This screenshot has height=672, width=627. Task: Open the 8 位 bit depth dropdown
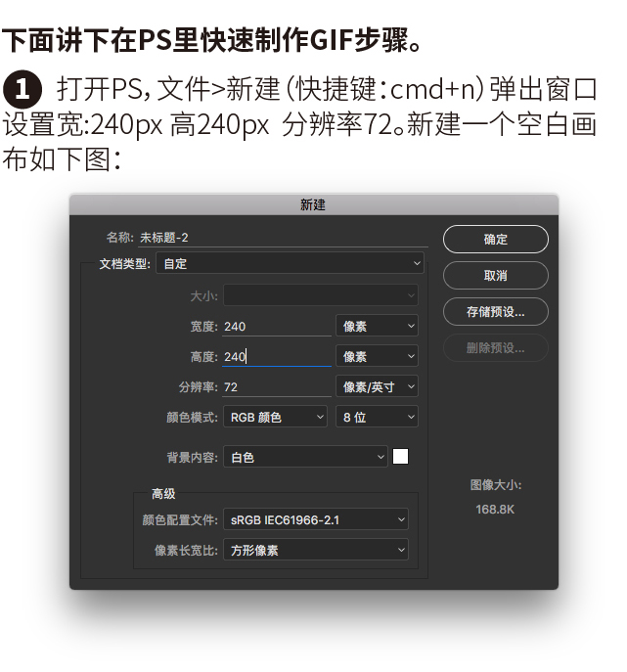pyautogui.click(x=377, y=417)
